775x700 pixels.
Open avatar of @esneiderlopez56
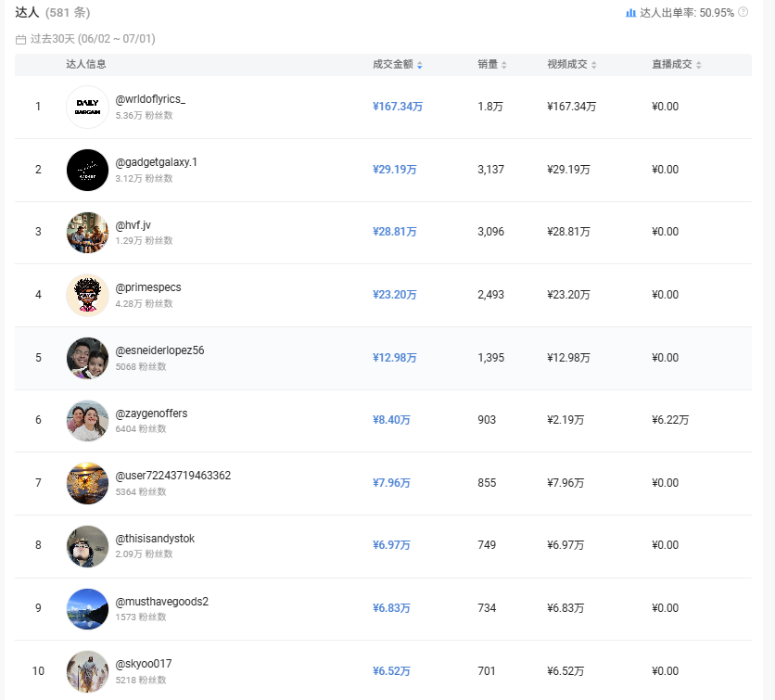pyautogui.click(x=87, y=358)
